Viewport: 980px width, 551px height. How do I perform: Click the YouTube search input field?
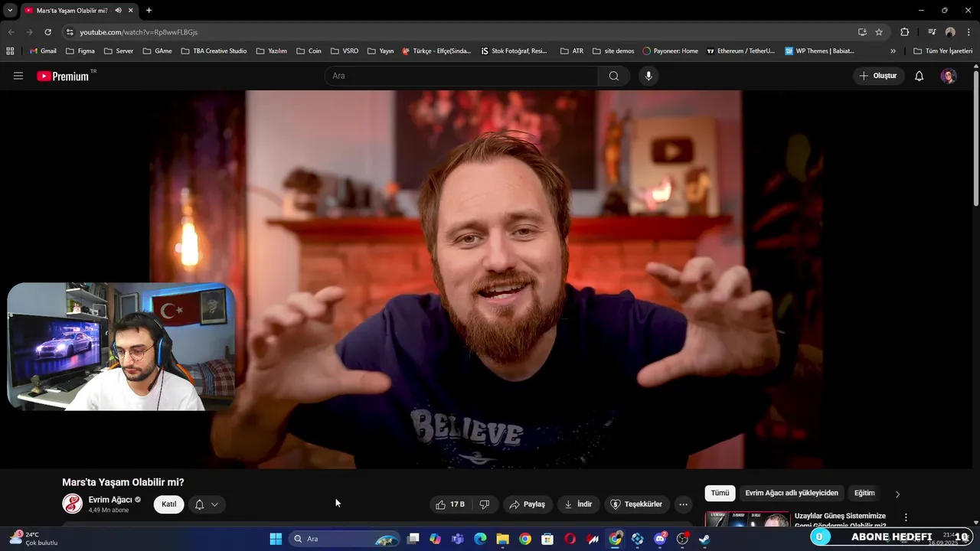pos(461,76)
